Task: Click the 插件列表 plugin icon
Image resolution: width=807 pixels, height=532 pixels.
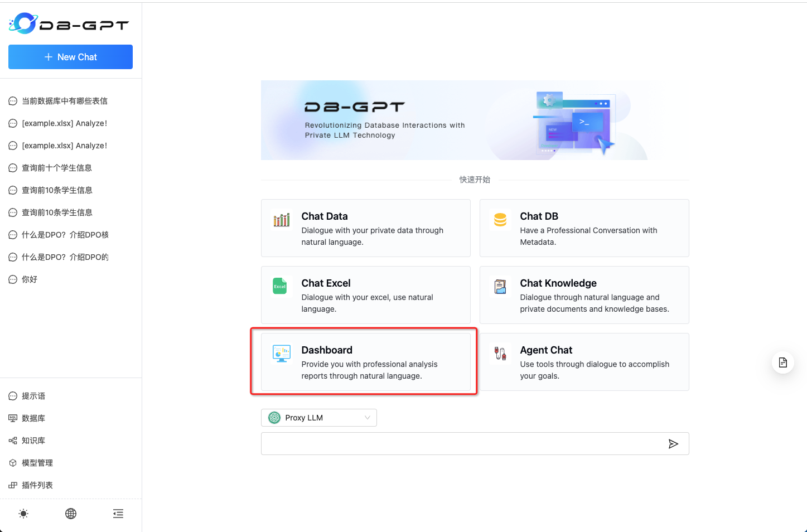Action: (13, 485)
